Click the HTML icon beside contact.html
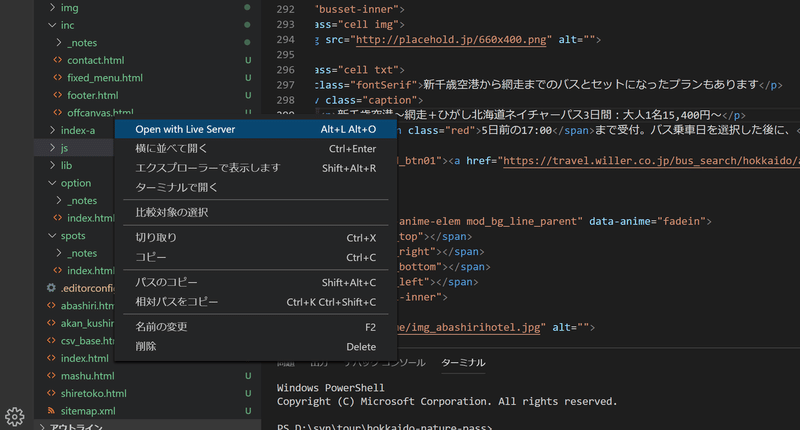 click(57, 60)
